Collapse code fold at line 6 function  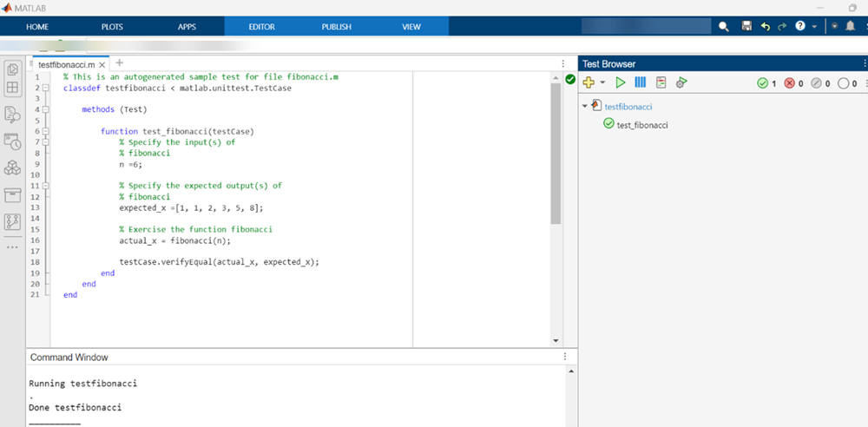tap(45, 132)
